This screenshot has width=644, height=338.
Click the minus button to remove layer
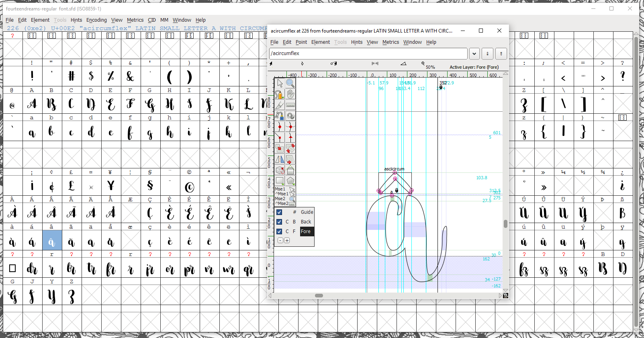[x=280, y=240]
